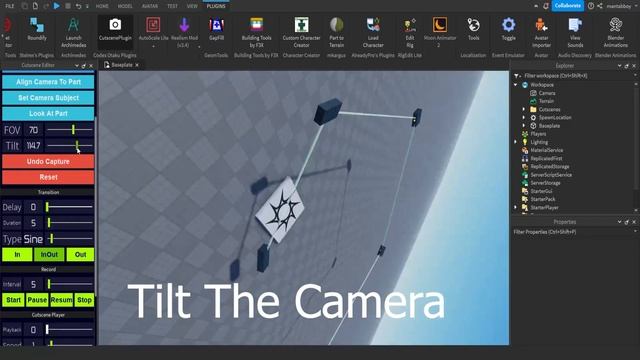Viewport: 640px width, 360px height.
Task: Click the Filter Properties search field
Action: point(573,232)
